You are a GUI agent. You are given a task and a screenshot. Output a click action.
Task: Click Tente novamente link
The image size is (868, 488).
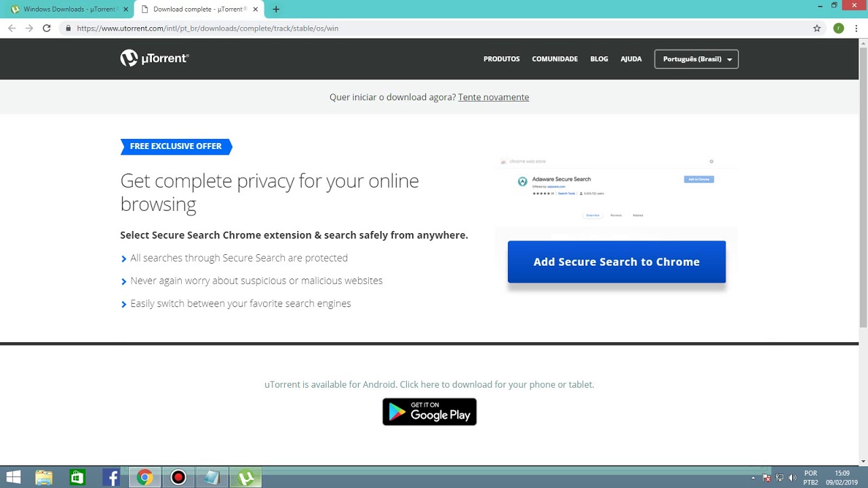(x=494, y=97)
